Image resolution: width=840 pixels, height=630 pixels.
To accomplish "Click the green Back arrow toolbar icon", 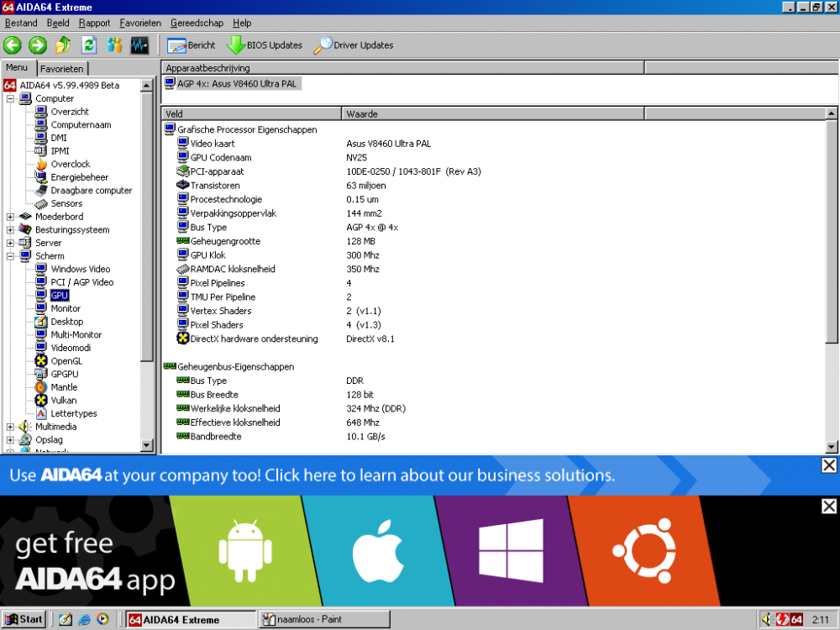I will pyautogui.click(x=13, y=45).
